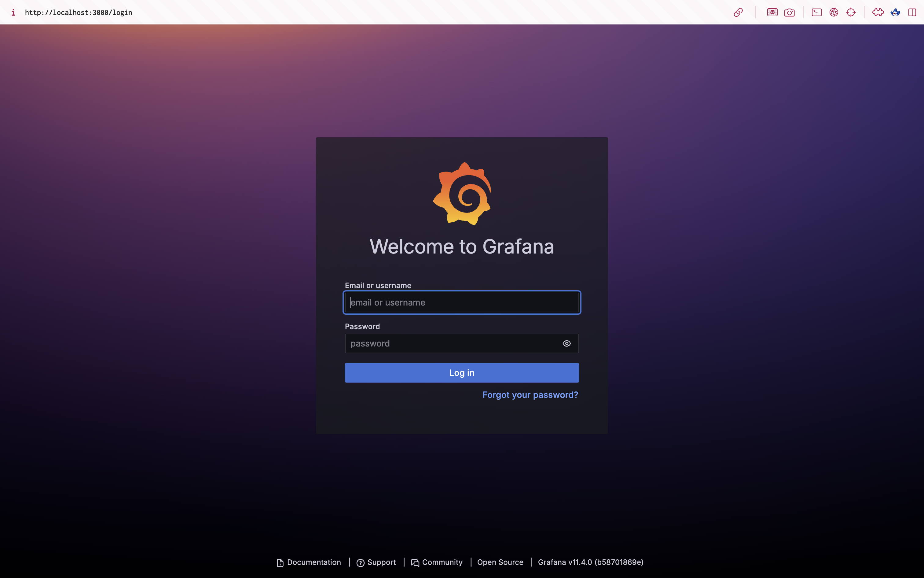Click the blue fox avatar icon
Viewport: 924px width, 578px height.
coord(895,12)
